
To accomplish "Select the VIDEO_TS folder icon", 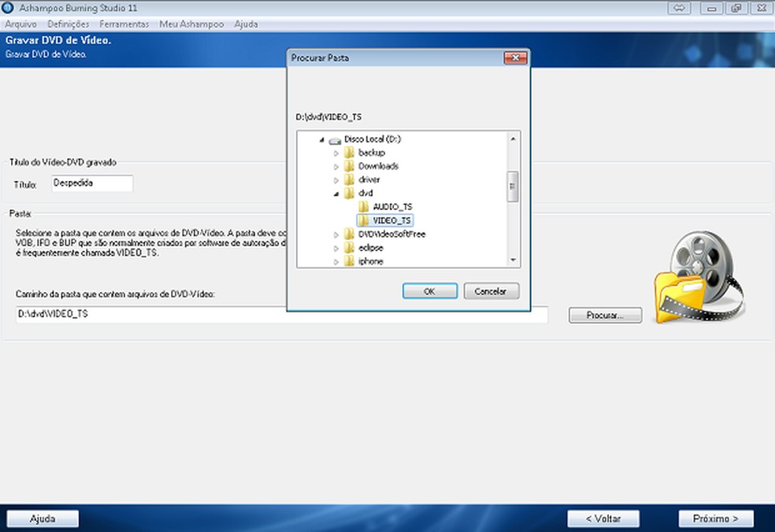I will (364, 220).
